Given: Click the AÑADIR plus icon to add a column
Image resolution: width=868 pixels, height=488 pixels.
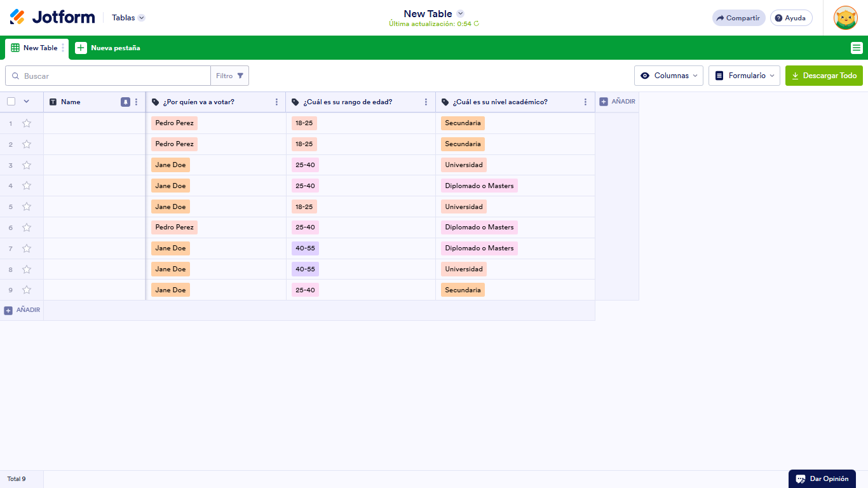Looking at the screenshot, I should (604, 102).
